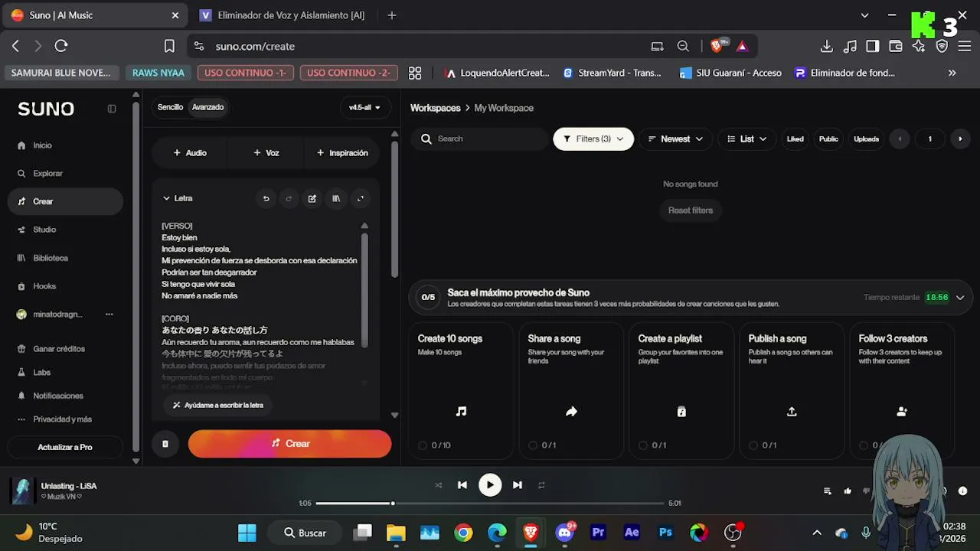Expand the lyrics editor to fullscreen
The width and height of the screenshot is (980, 551).
(x=360, y=198)
